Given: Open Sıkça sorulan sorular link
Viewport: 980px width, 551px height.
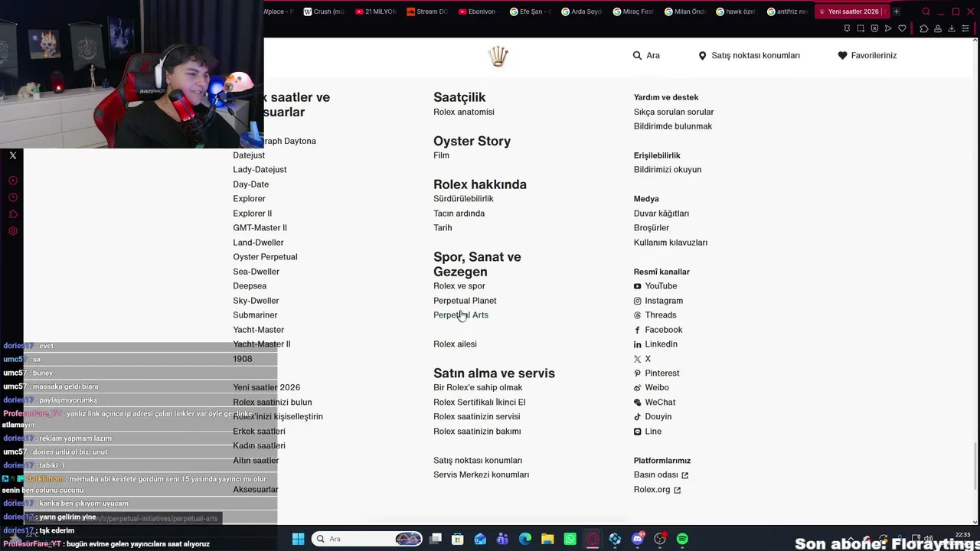Looking at the screenshot, I should [x=674, y=112].
